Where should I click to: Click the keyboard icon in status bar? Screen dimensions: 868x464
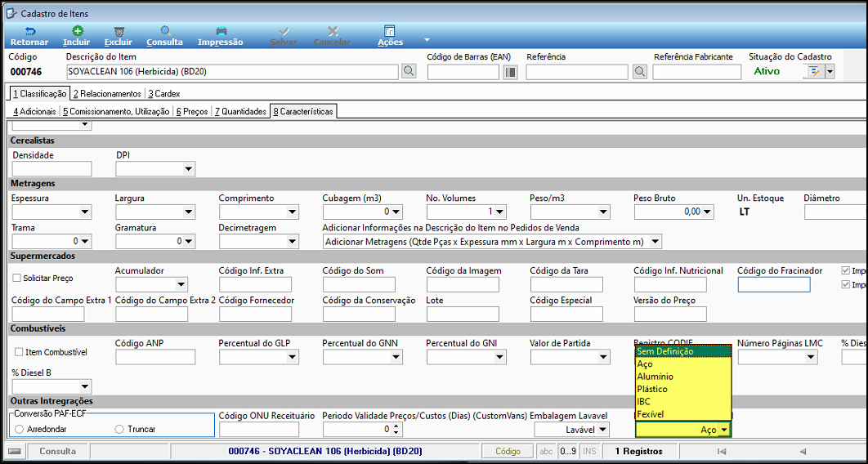[15, 451]
